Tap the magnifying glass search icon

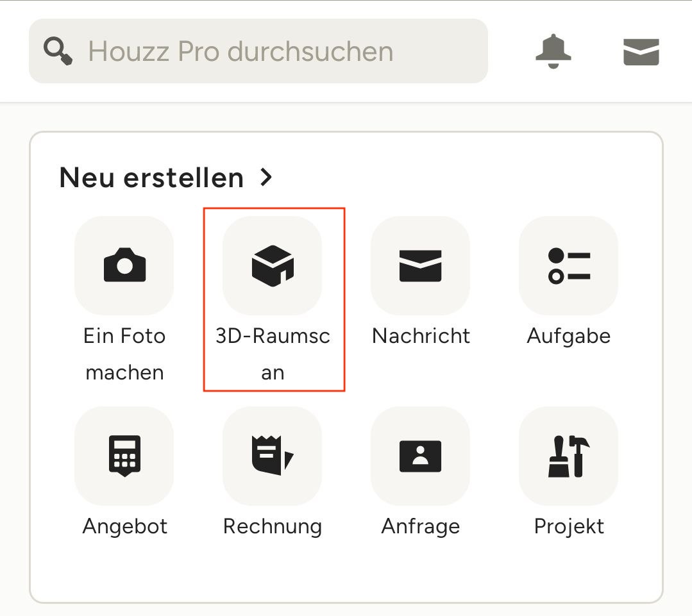click(58, 51)
